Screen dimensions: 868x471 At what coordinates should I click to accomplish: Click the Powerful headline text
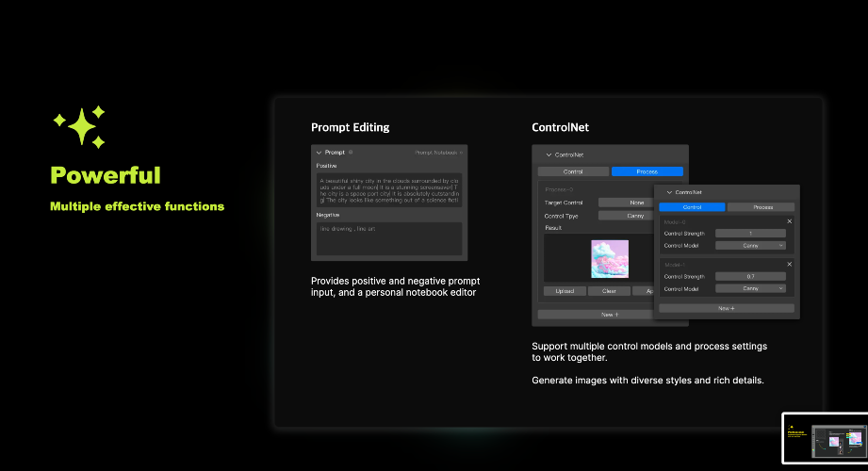pos(106,175)
